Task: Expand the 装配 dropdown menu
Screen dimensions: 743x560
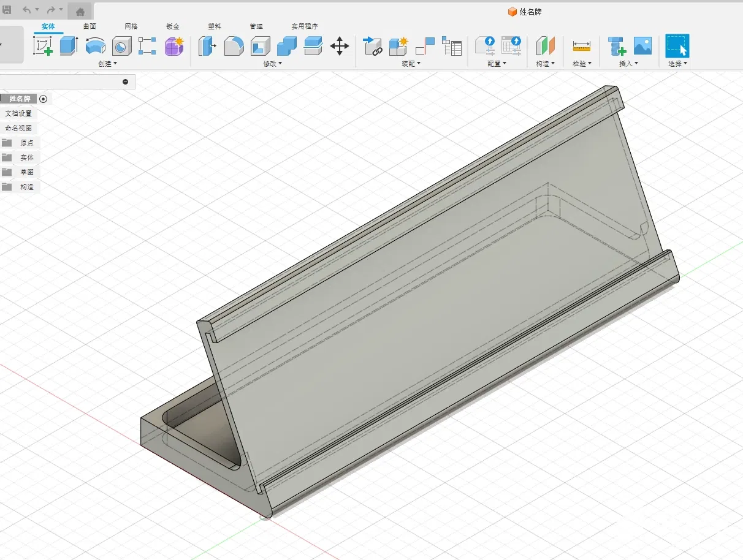Action: pyautogui.click(x=411, y=64)
